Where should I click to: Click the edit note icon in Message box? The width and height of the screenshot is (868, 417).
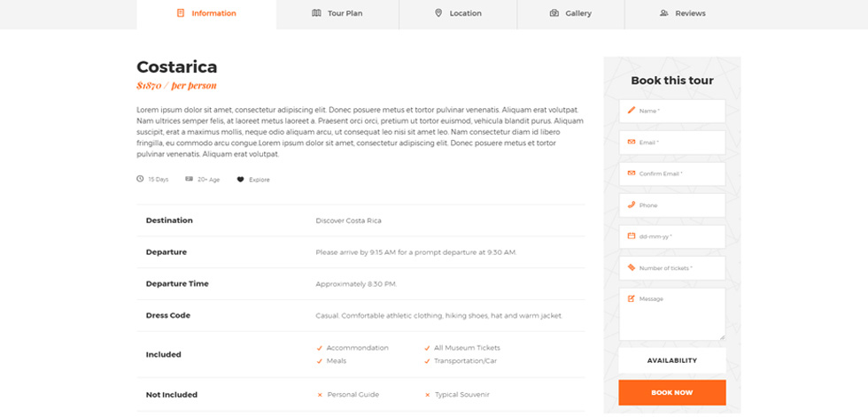click(x=631, y=298)
